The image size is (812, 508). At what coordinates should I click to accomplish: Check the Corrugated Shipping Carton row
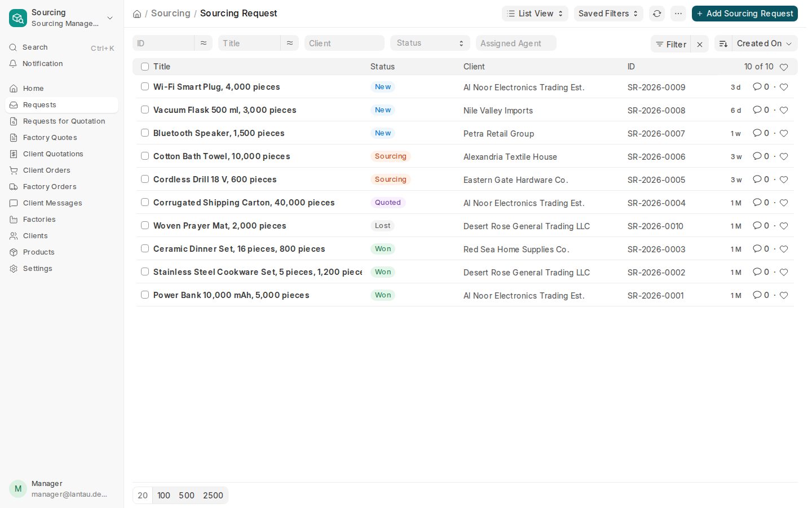pos(145,202)
